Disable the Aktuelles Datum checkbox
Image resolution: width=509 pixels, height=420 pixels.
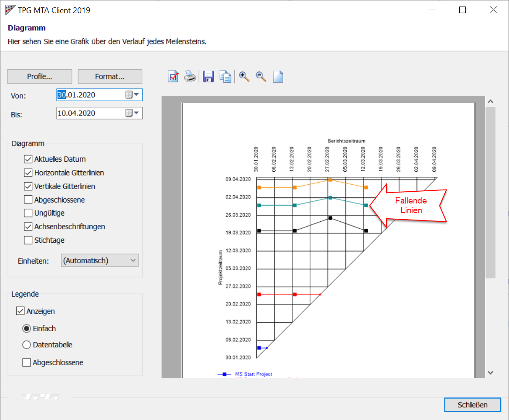tap(28, 159)
